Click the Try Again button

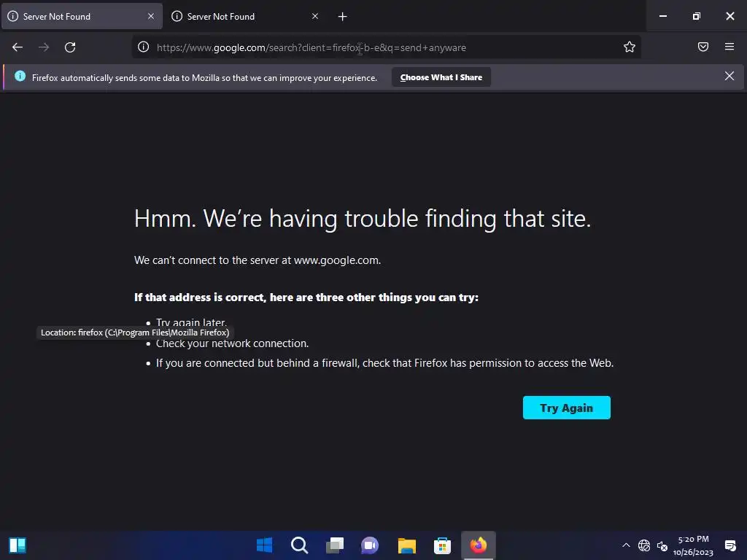click(566, 408)
